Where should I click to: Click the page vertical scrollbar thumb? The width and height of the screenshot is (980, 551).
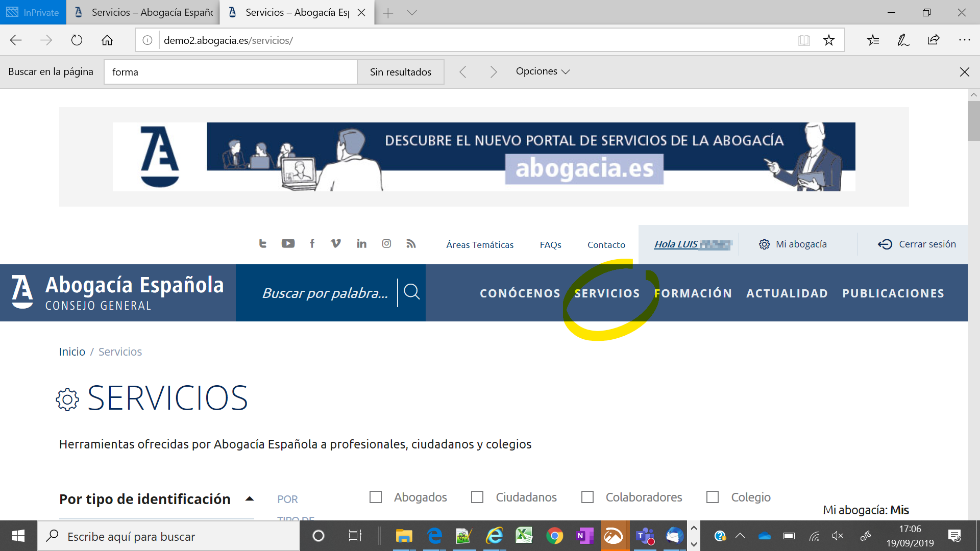[973, 121]
